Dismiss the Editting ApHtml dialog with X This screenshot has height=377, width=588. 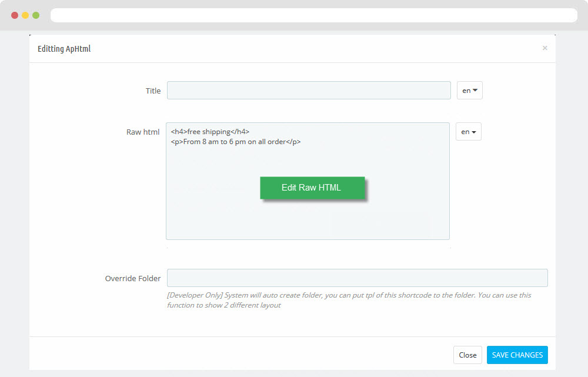pos(545,48)
